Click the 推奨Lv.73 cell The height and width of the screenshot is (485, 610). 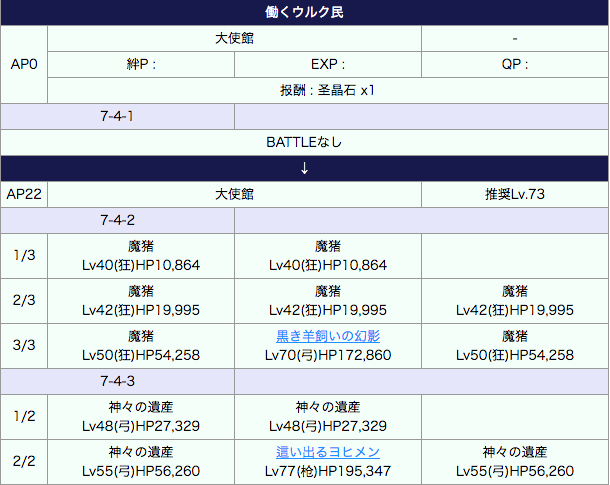tap(514, 193)
